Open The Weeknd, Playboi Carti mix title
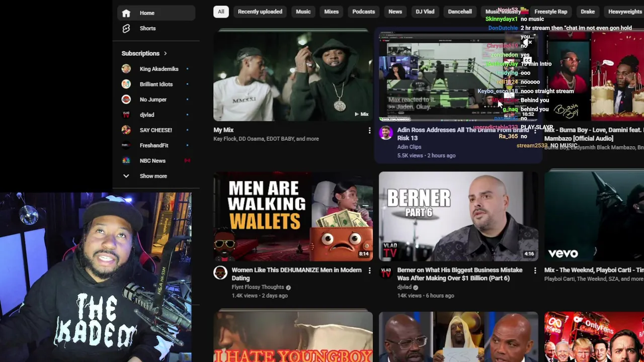 (594, 270)
